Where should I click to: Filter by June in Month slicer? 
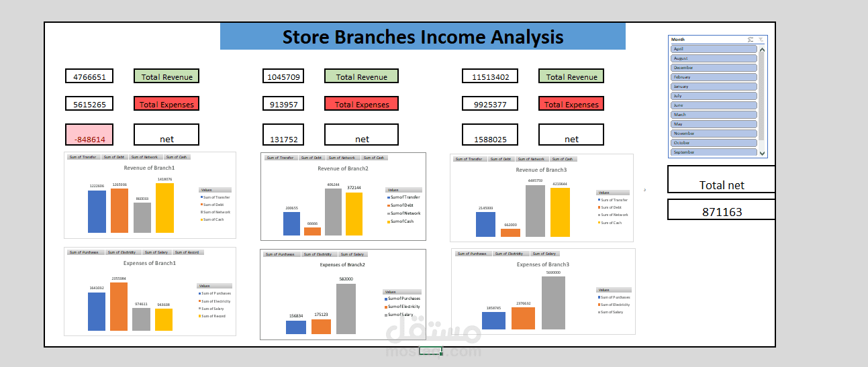click(714, 105)
